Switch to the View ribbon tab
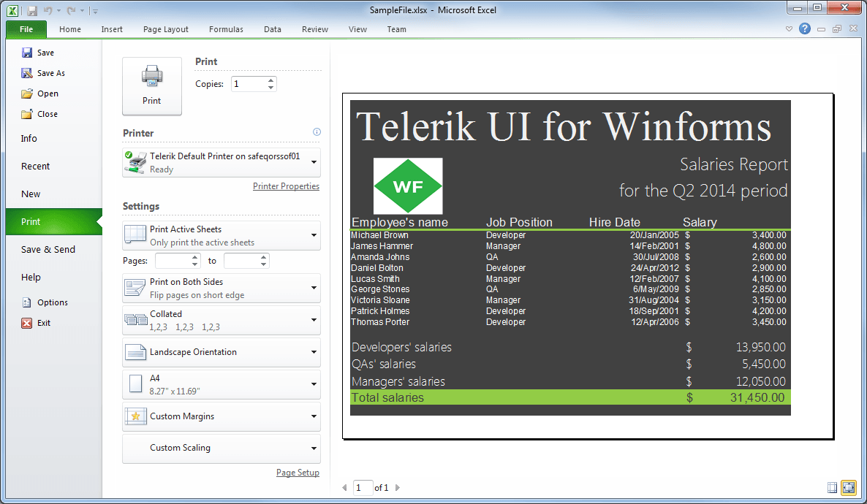This screenshot has width=867, height=504. pyautogui.click(x=357, y=29)
